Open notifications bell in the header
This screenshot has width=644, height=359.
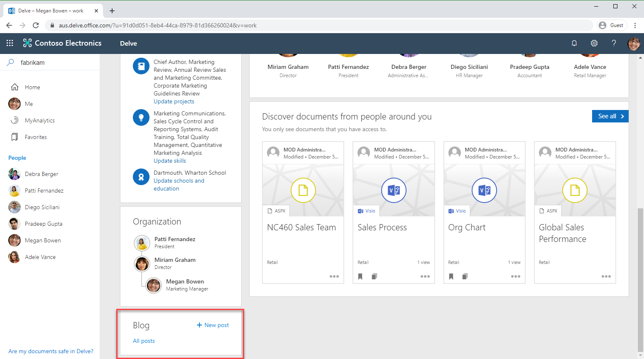pyautogui.click(x=574, y=43)
